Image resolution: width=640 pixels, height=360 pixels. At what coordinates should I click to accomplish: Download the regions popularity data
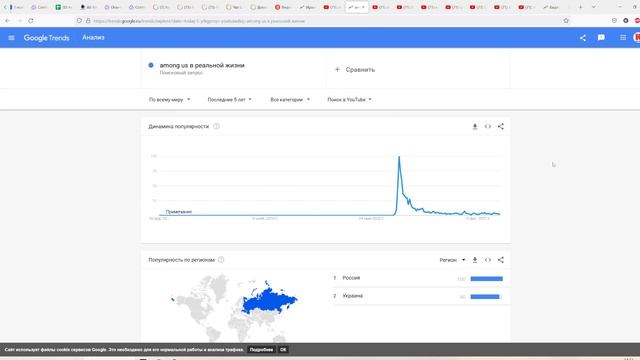tap(475, 260)
